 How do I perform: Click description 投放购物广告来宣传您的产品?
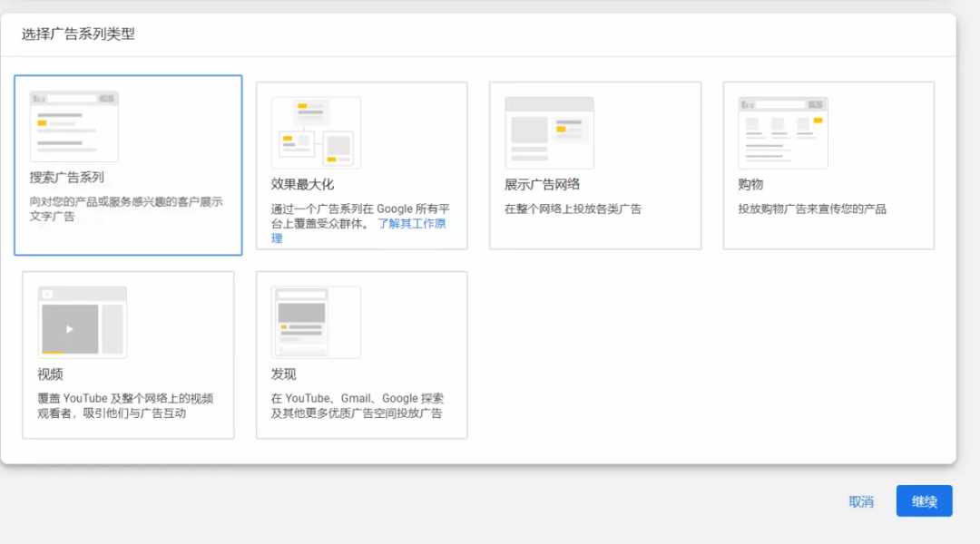[x=812, y=209]
